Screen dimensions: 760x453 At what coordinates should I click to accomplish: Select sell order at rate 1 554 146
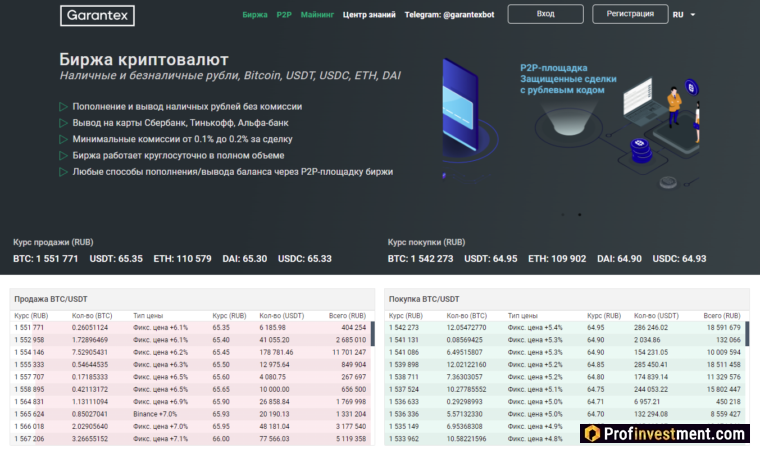point(190,352)
